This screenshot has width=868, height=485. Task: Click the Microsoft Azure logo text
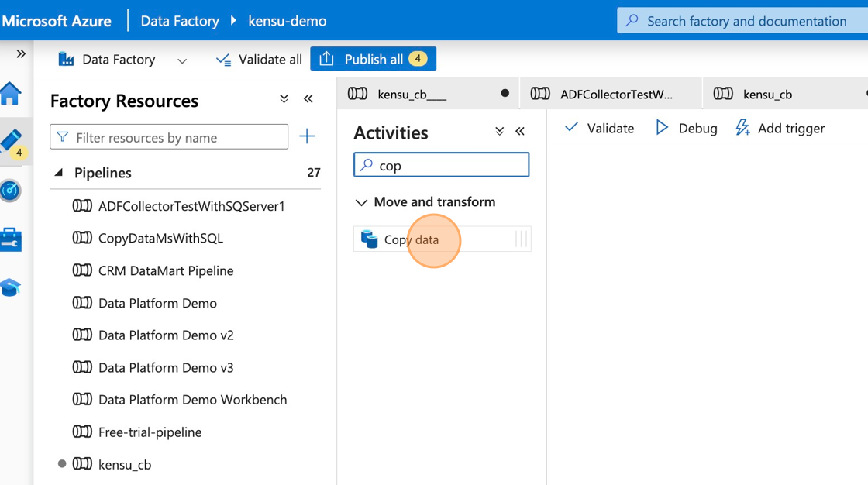[57, 21]
